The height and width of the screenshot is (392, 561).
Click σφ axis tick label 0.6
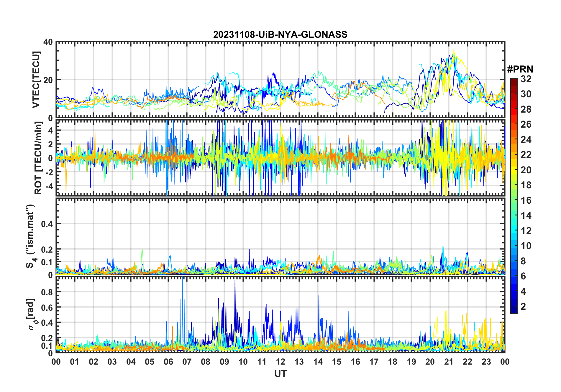tap(47, 307)
